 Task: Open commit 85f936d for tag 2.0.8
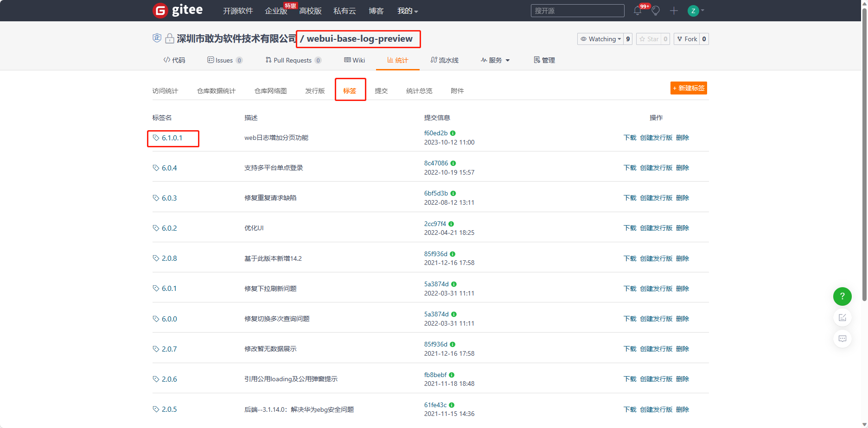click(436, 254)
